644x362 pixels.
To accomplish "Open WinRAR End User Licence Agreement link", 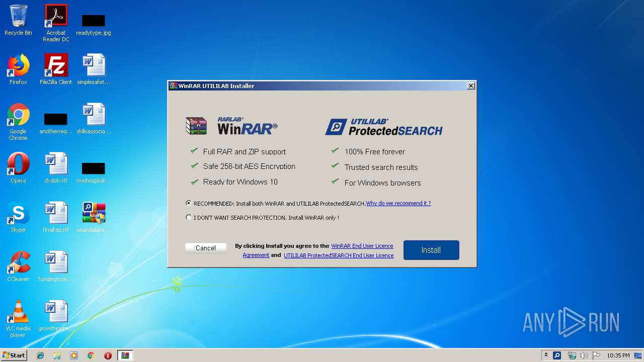I will coord(362,246).
